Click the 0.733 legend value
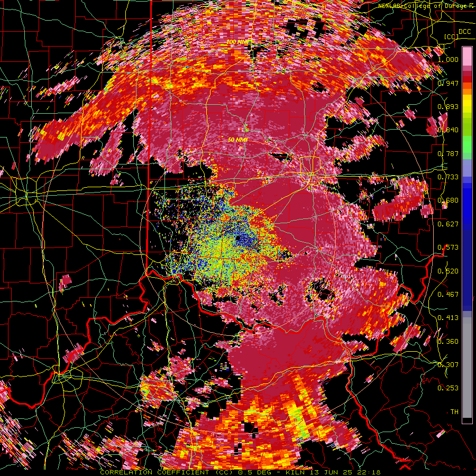The width and height of the screenshot is (476, 476). [448, 177]
